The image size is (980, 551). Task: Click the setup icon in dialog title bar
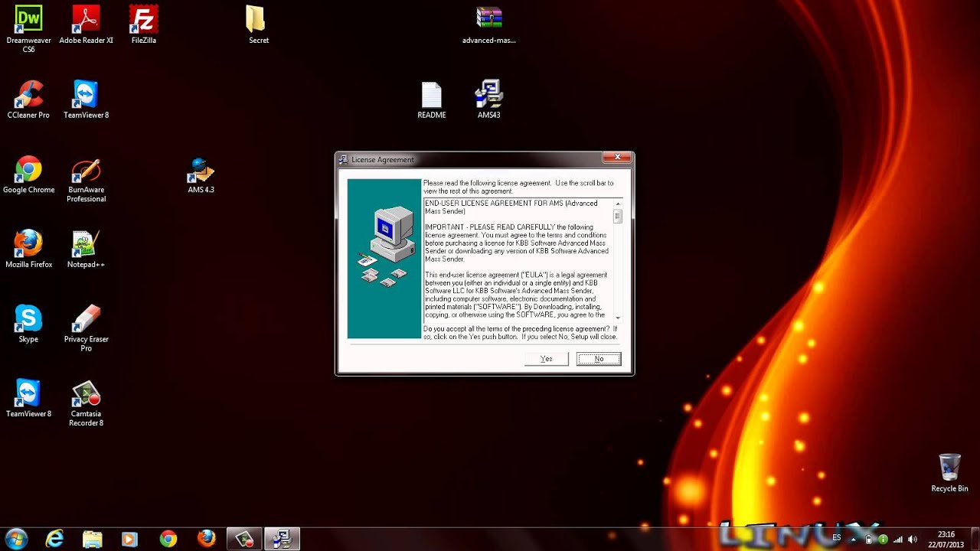point(344,159)
